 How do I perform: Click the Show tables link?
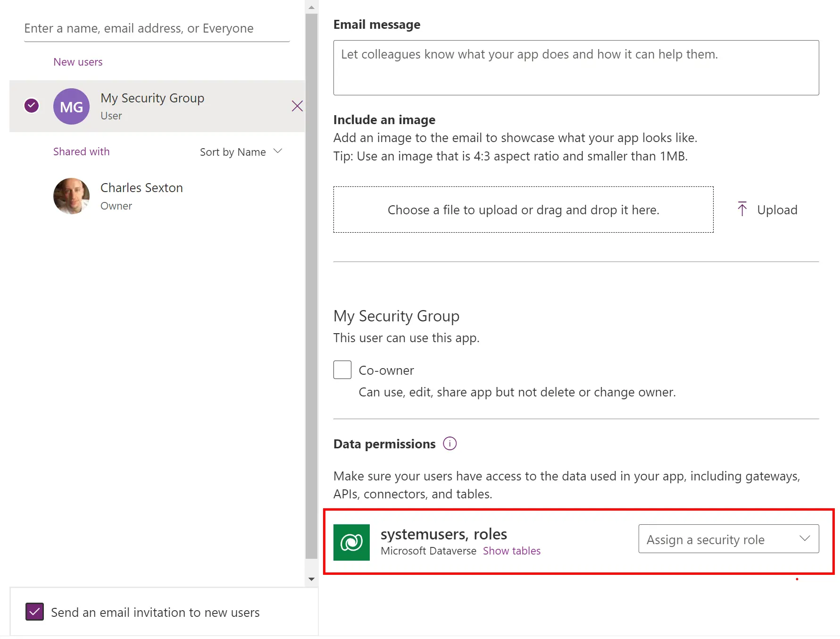(511, 551)
